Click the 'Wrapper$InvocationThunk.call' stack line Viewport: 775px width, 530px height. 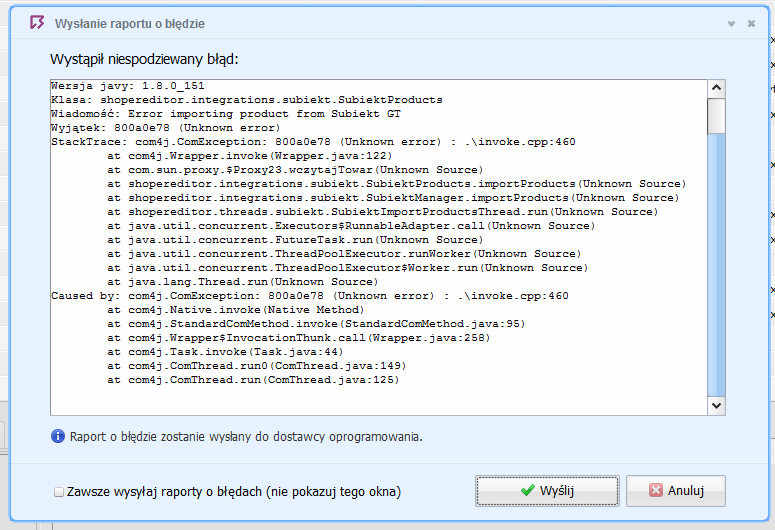point(299,338)
